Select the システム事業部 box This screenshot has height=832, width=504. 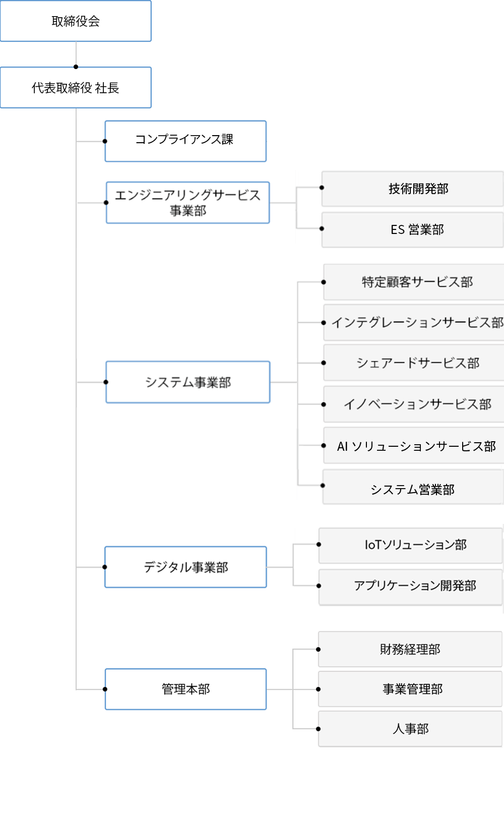tap(187, 382)
